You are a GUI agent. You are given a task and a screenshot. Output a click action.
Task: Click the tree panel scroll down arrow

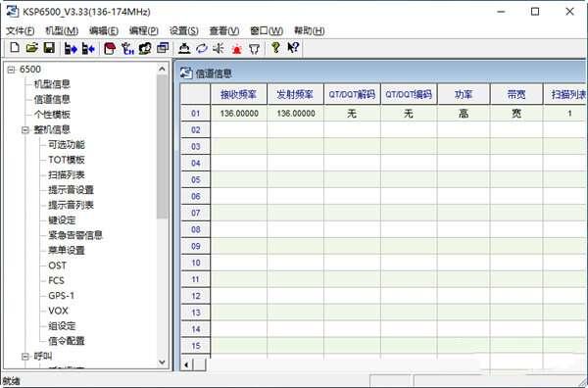(162, 363)
